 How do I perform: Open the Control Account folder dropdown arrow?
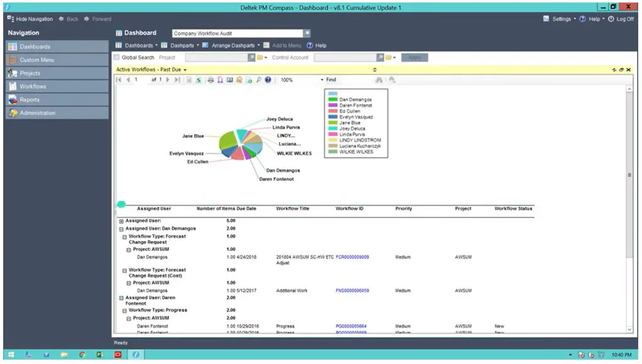(394, 58)
